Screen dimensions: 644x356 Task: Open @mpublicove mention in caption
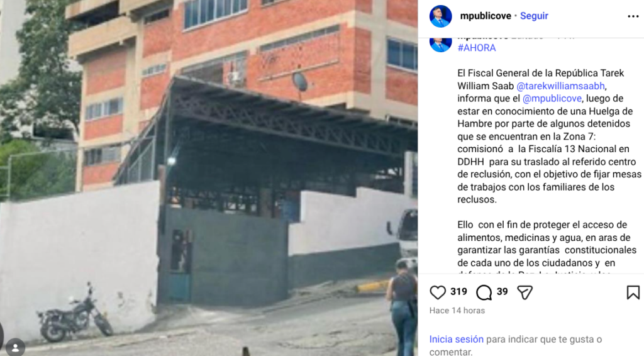[552, 99]
